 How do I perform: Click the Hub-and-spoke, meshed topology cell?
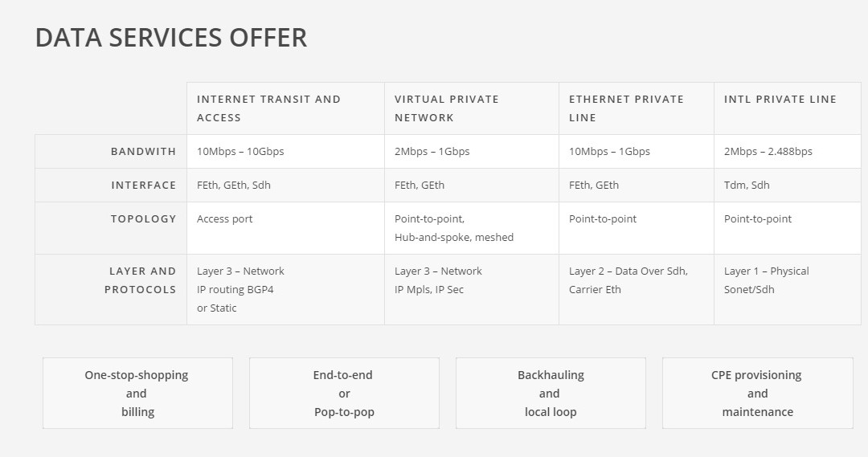point(472,228)
